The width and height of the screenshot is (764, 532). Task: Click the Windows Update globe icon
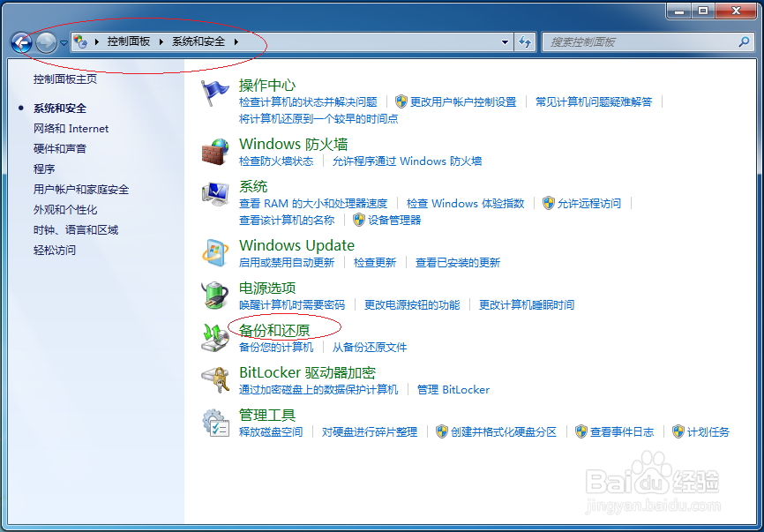[214, 253]
